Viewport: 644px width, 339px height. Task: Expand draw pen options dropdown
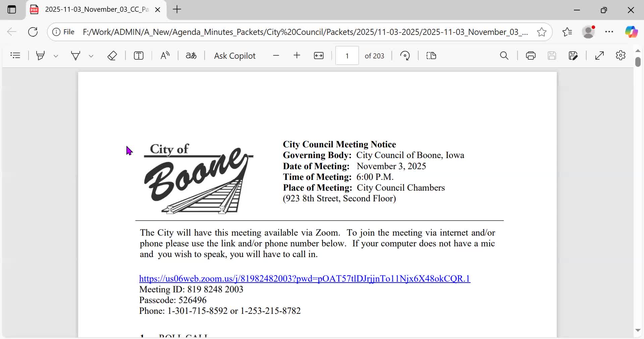[91, 56]
